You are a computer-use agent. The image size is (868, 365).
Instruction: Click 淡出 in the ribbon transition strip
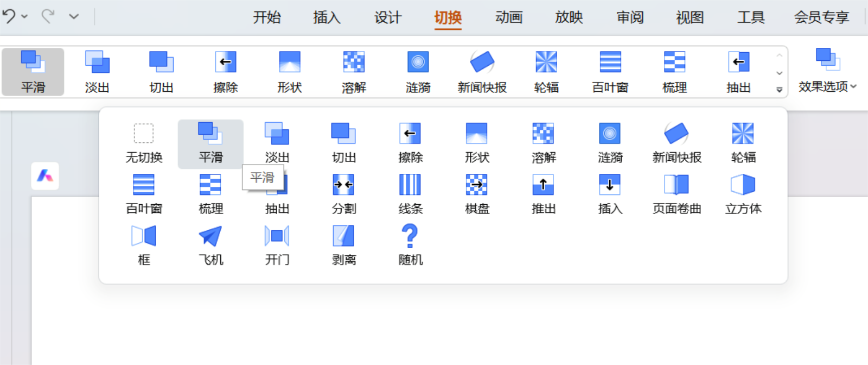tap(97, 72)
